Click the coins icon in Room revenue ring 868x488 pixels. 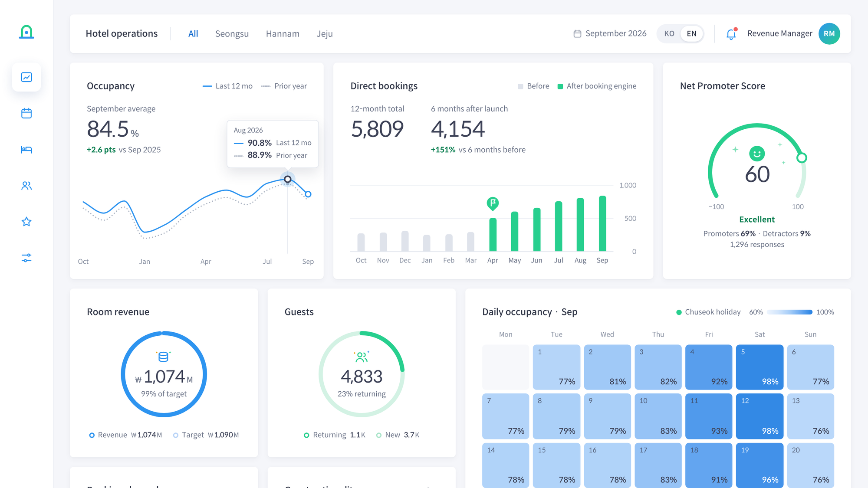164,357
